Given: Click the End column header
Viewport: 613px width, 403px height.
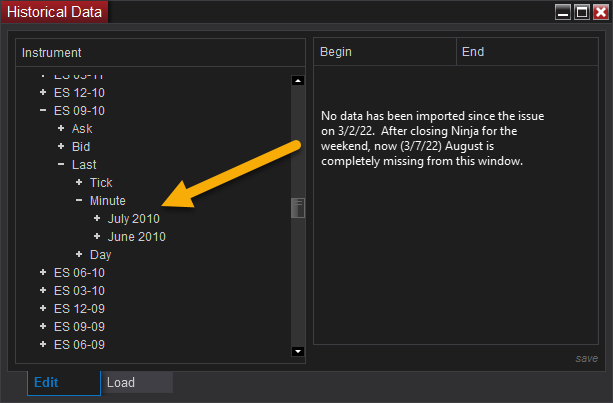Looking at the screenshot, I should [x=527, y=52].
